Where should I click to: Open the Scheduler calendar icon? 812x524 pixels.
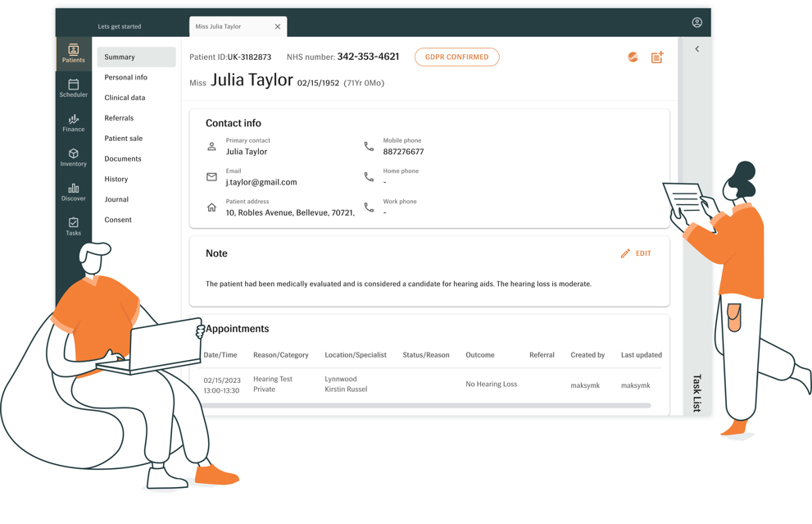(x=73, y=88)
